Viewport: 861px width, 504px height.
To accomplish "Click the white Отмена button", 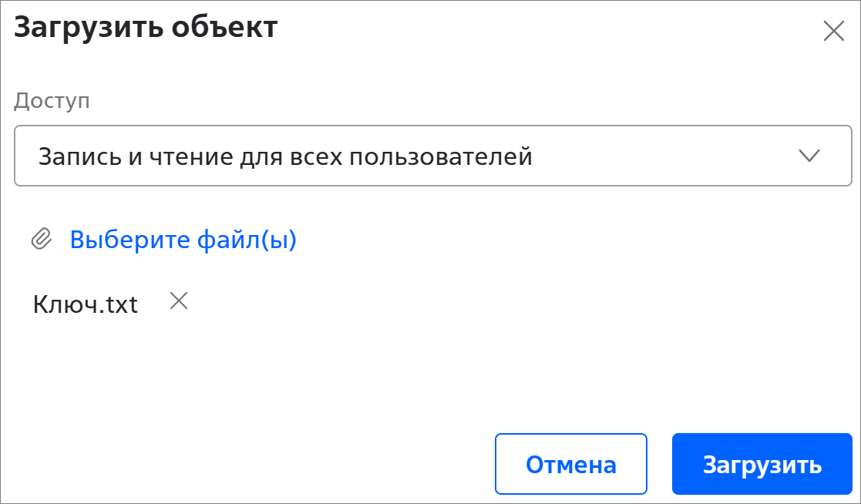I will click(x=570, y=464).
